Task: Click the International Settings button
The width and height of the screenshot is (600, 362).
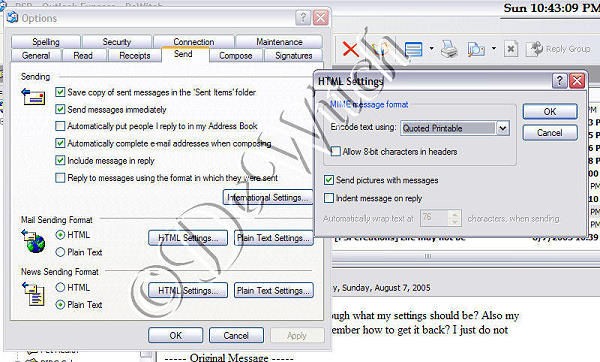Action: coord(268,197)
